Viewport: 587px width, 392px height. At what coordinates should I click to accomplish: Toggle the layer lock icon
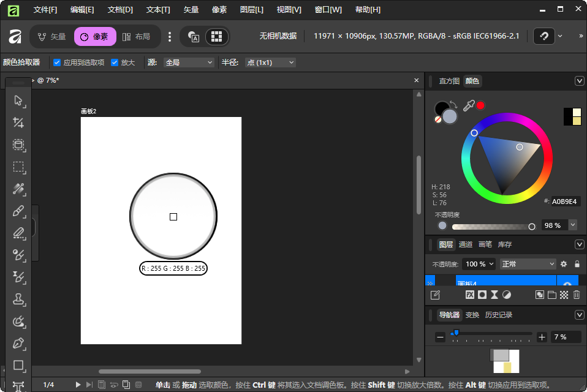point(577,264)
